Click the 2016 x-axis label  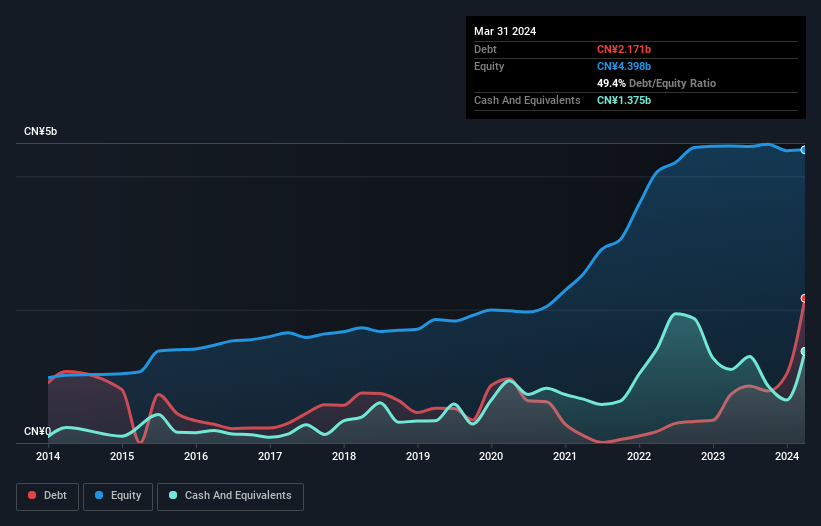[196, 456]
